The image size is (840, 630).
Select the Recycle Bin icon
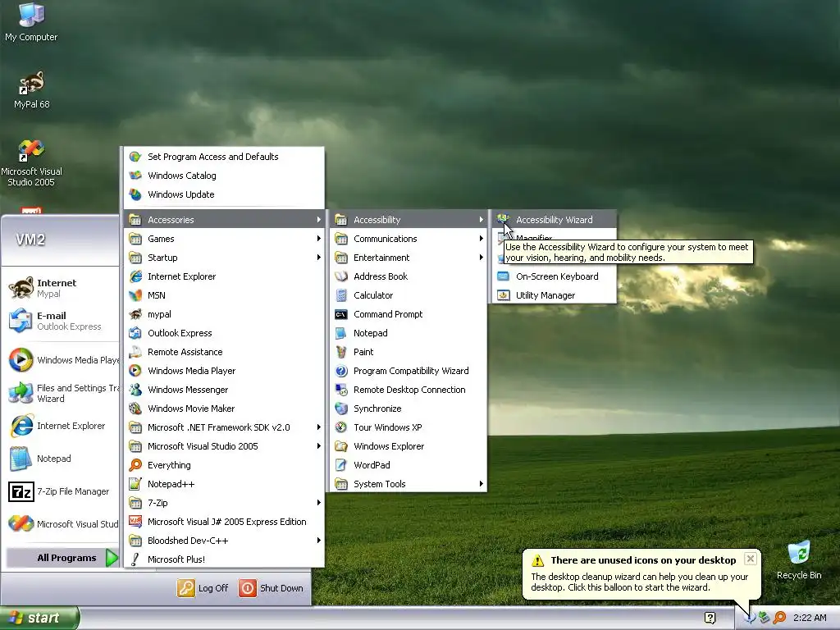click(799, 559)
